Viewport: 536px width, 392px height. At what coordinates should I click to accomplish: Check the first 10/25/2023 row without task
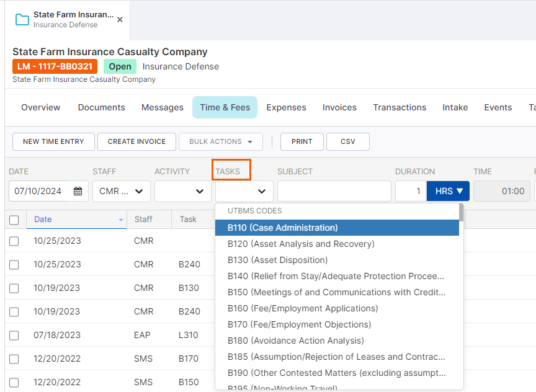14,241
